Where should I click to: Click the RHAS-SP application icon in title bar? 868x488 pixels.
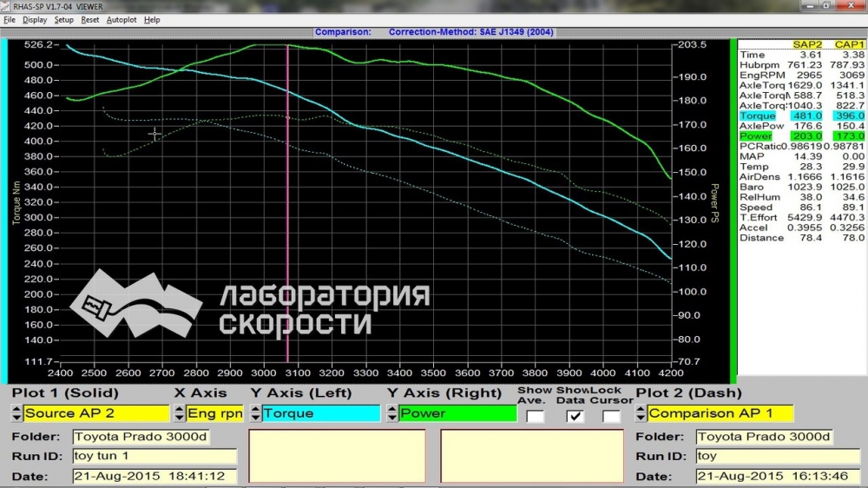pos(6,6)
